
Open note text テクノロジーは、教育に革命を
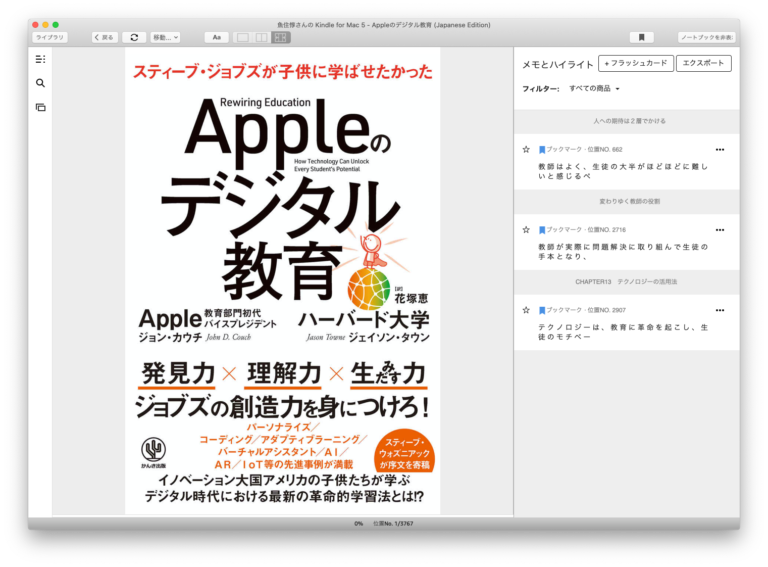623,332
